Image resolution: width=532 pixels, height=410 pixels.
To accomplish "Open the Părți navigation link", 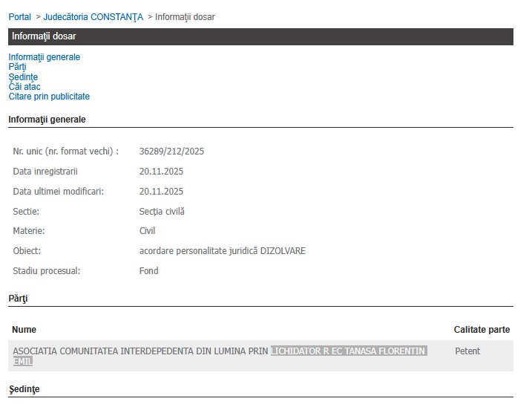I will tap(17, 67).
